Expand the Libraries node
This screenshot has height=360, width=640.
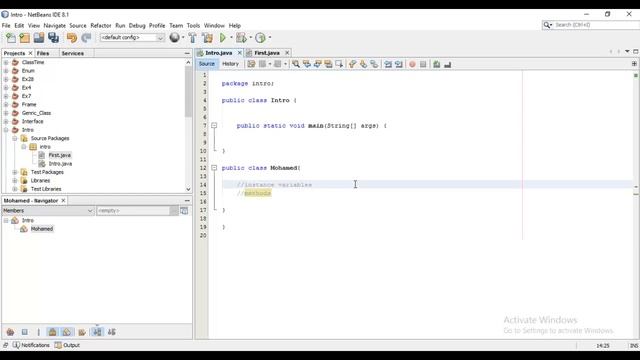[x=15, y=180]
